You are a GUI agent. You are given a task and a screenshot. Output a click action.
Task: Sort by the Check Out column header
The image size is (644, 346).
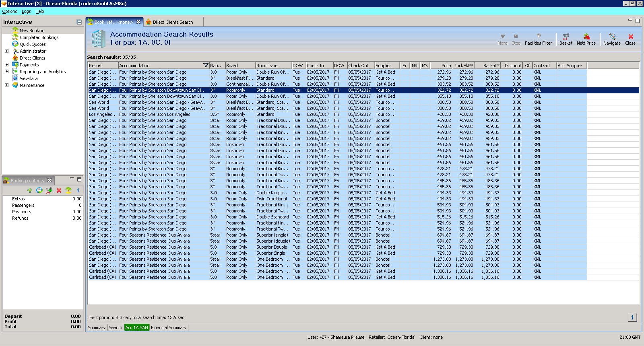361,66
